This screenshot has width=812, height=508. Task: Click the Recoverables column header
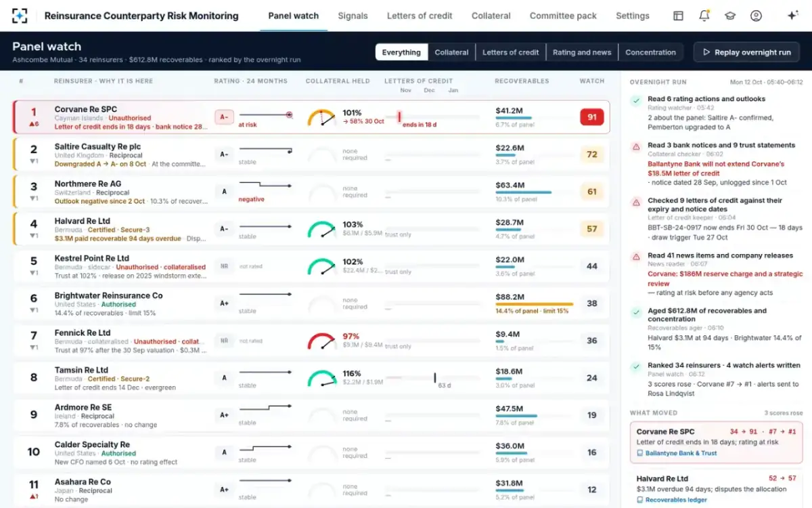tap(522, 81)
